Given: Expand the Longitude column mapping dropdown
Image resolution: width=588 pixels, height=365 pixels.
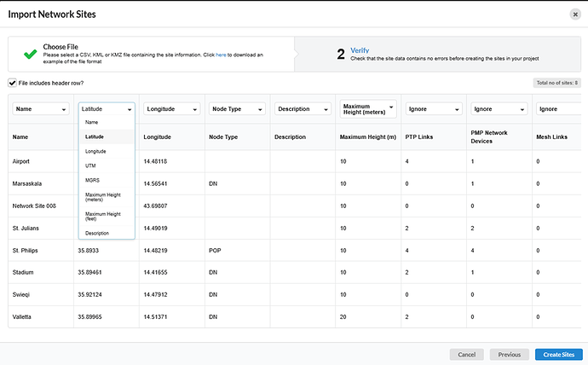Looking at the screenshot, I should [x=171, y=109].
